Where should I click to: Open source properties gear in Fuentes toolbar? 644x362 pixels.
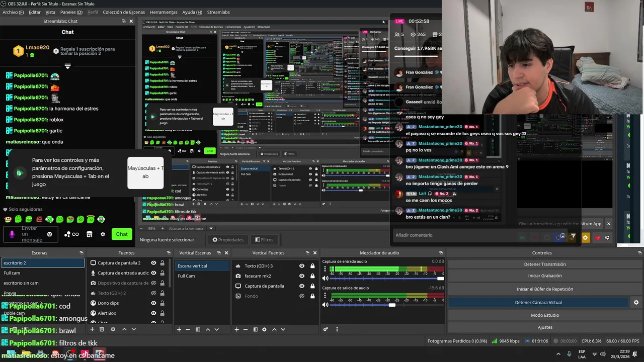pyautogui.click(x=113, y=329)
